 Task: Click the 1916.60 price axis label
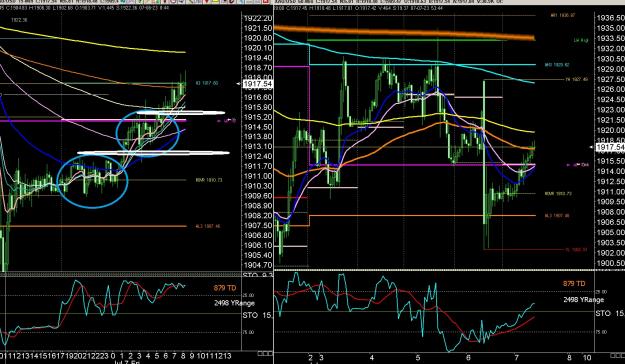257,97
